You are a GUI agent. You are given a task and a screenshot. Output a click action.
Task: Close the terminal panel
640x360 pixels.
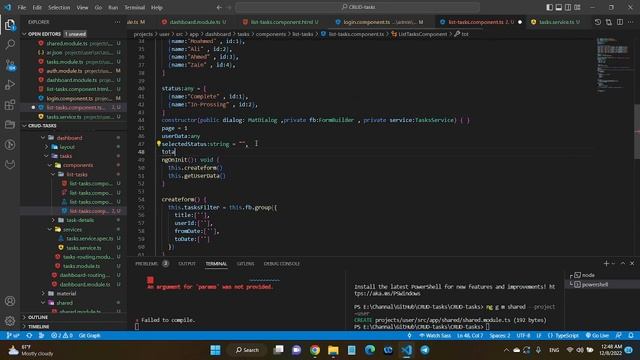632,264
